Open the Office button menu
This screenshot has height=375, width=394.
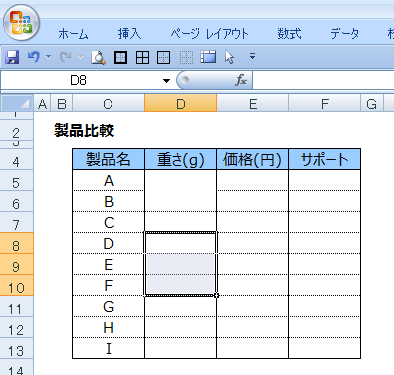coord(22,23)
